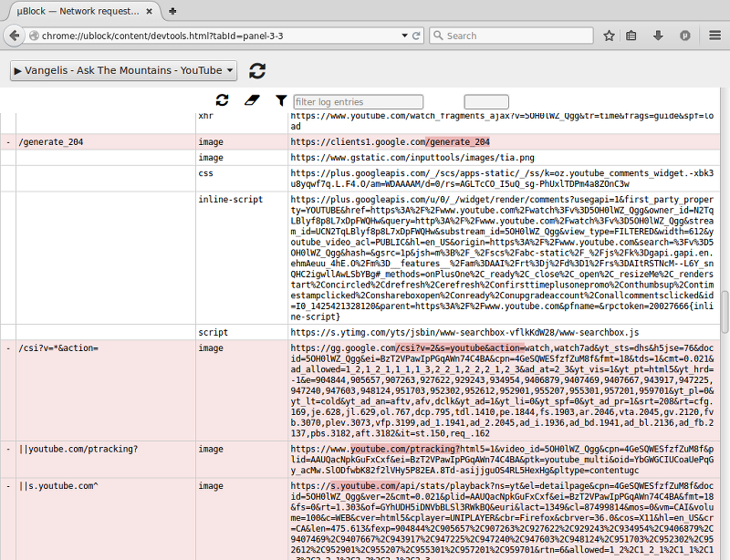
Task: Click the youtube.com/ptracking? request URL
Action: pos(502,460)
